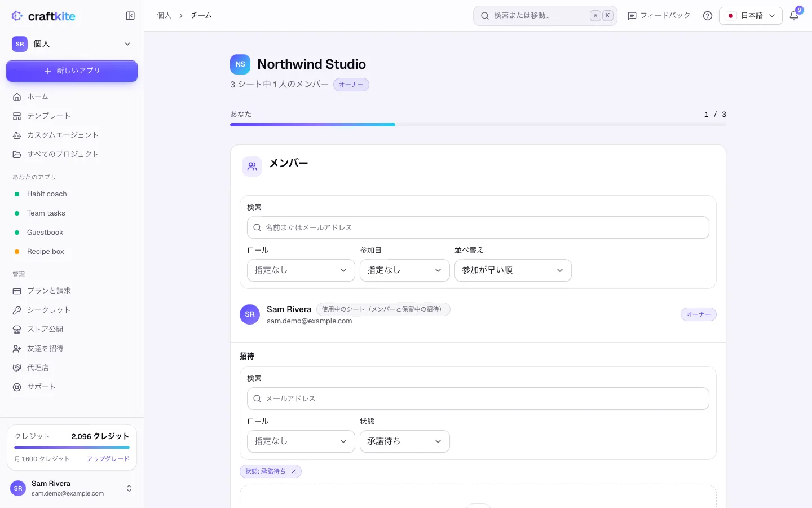This screenshot has width=812, height=508.
Task: Open the Recipe box app
Action: click(x=72, y=251)
